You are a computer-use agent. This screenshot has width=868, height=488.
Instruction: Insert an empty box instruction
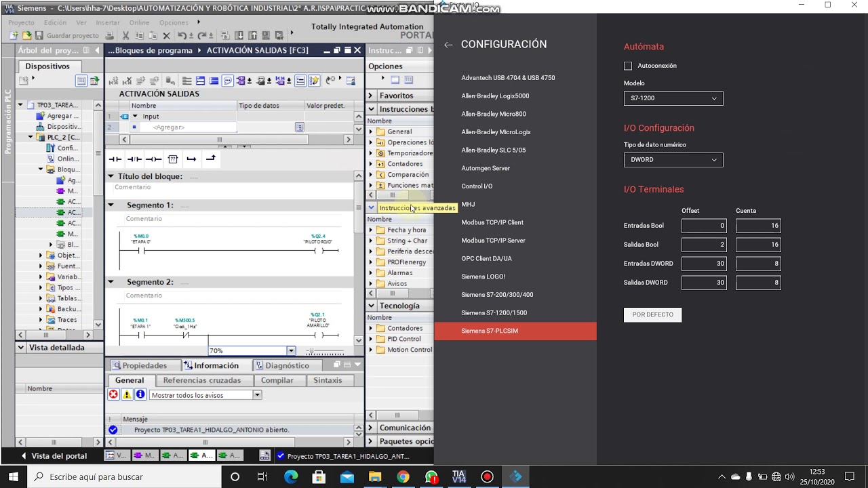(x=173, y=159)
